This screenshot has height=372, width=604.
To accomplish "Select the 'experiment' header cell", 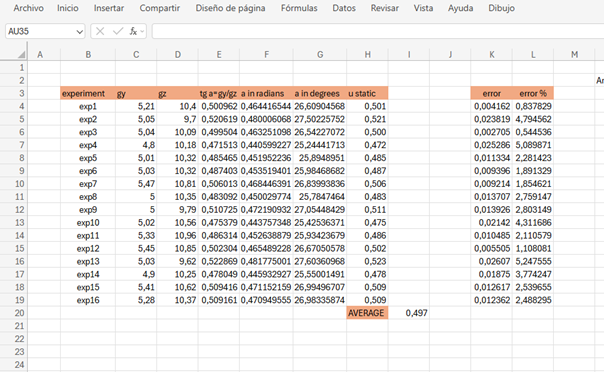I will pyautogui.click(x=88, y=94).
